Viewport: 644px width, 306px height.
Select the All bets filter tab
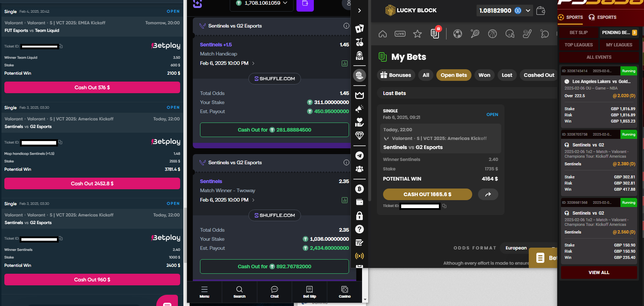(x=426, y=75)
